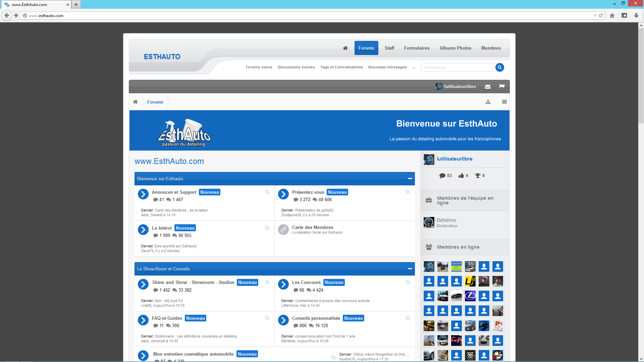Viewport: 644px width, 362px height.
Task: Click the yellow LG member avatar
Action: 470,281
